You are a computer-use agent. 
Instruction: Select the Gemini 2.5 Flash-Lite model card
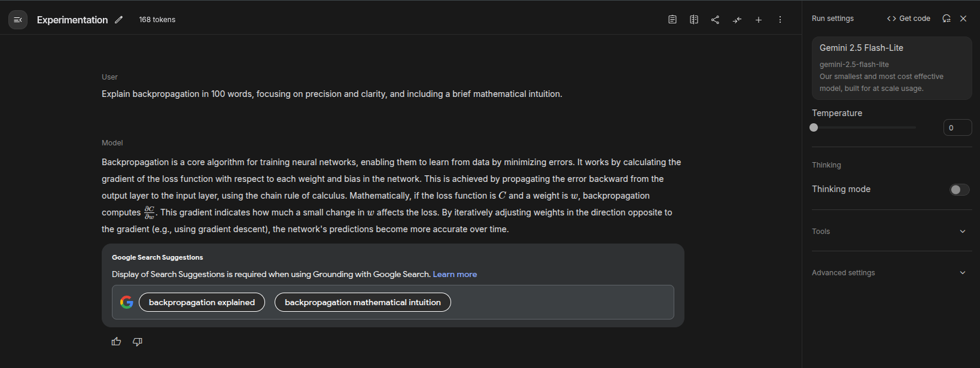click(892, 68)
